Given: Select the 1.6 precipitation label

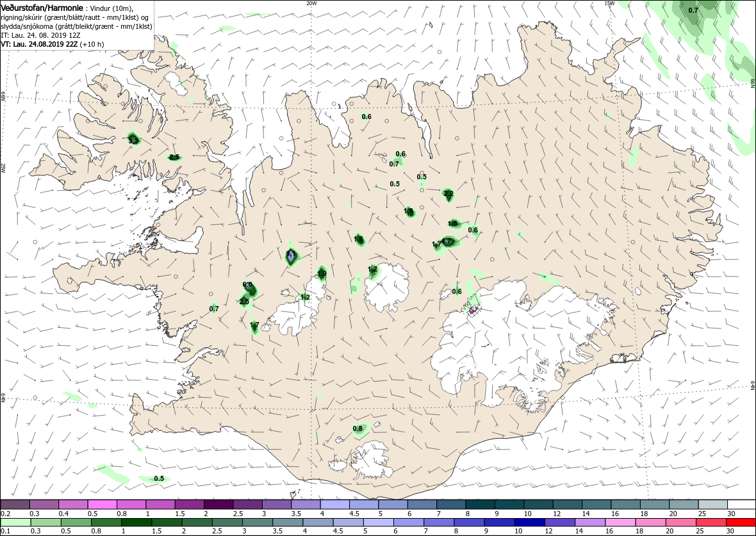Looking at the screenshot, I should 358,239.
